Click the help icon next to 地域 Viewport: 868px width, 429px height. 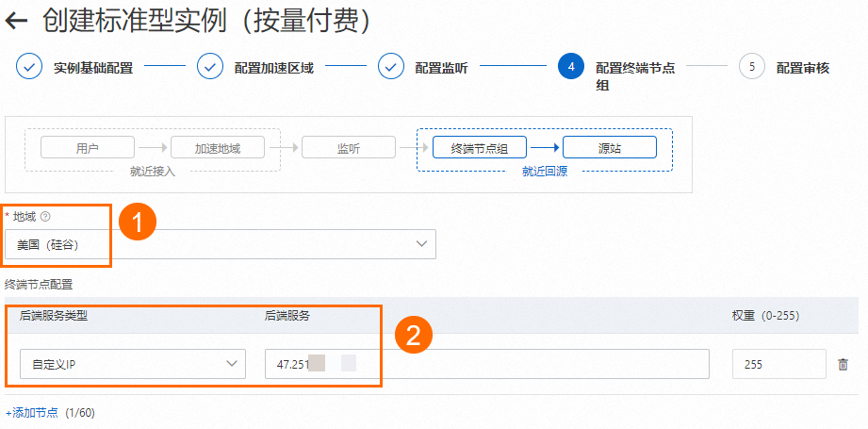pyautogui.click(x=45, y=217)
